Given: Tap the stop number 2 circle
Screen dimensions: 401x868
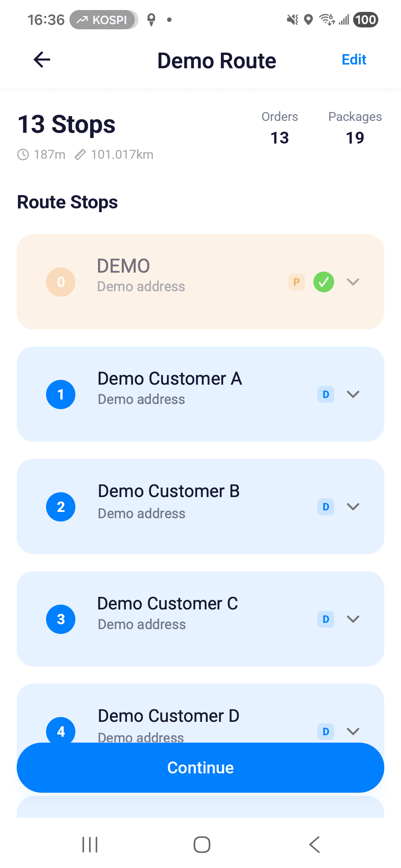Looking at the screenshot, I should 61,507.
